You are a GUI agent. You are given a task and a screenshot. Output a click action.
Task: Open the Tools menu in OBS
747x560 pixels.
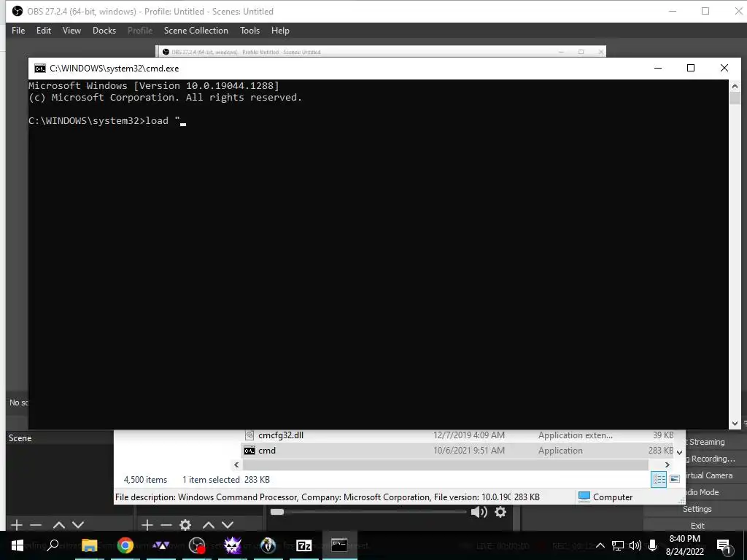[x=249, y=31]
